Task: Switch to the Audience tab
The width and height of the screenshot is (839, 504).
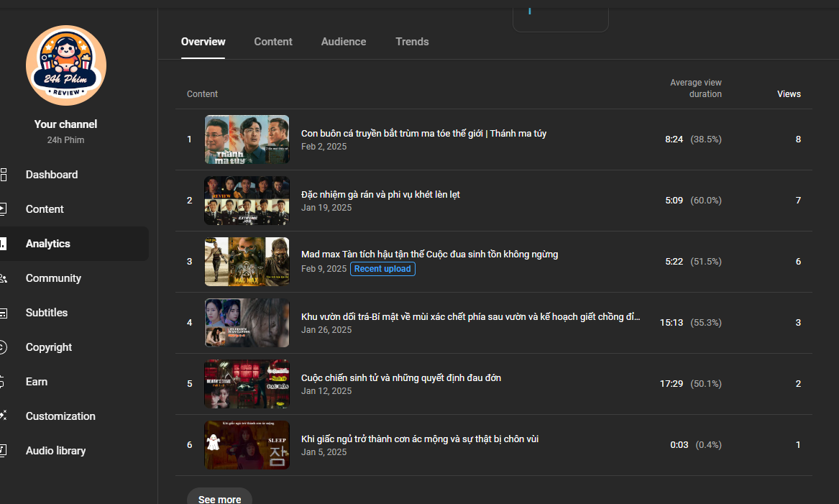Action: click(343, 42)
